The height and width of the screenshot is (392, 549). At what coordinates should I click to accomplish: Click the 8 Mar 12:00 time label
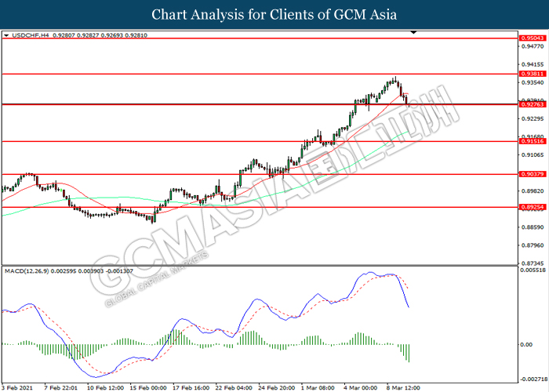pyautogui.click(x=403, y=388)
